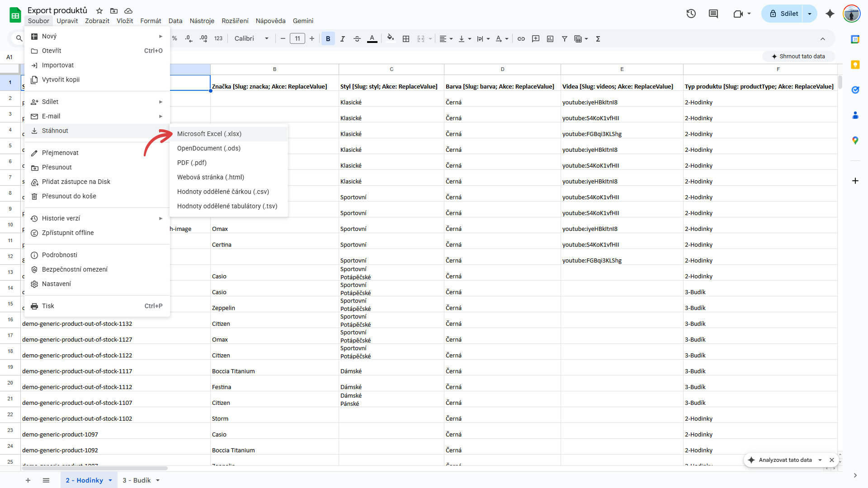Click the insert chart icon

coord(550,39)
